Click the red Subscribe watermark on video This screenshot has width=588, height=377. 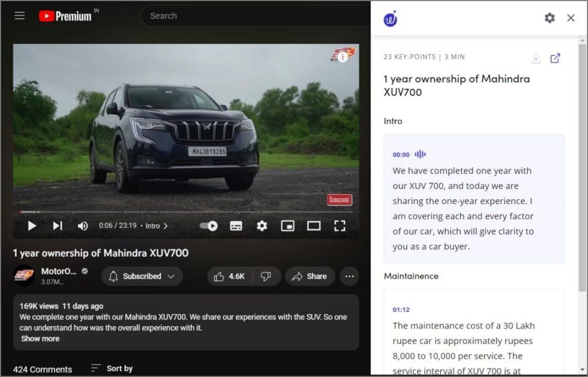tap(339, 200)
